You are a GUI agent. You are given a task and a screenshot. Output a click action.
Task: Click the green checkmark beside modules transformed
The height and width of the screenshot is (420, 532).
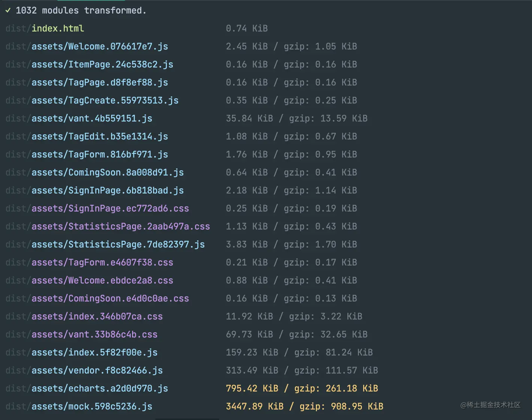point(8,10)
